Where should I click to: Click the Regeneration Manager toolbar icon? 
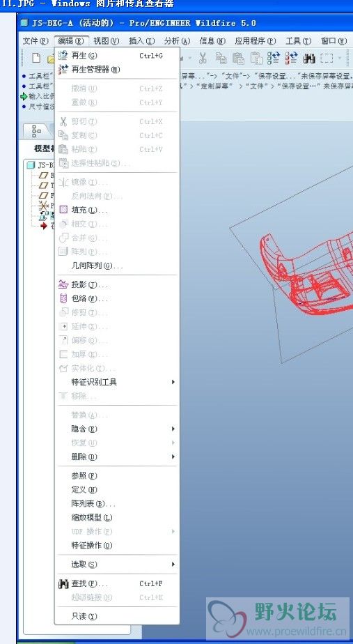point(292,59)
